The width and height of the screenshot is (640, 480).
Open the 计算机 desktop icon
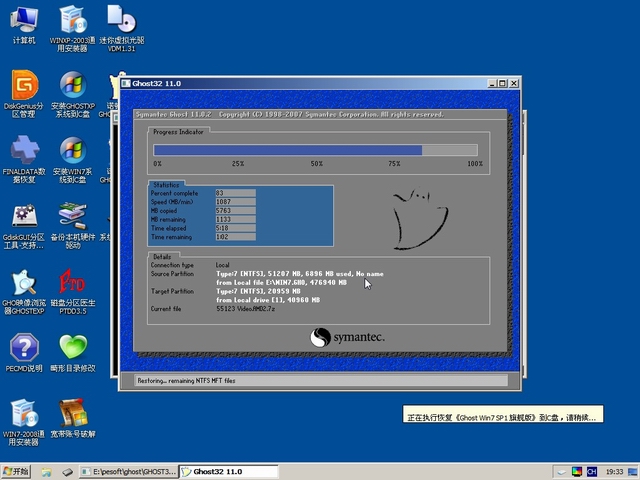pos(24,24)
